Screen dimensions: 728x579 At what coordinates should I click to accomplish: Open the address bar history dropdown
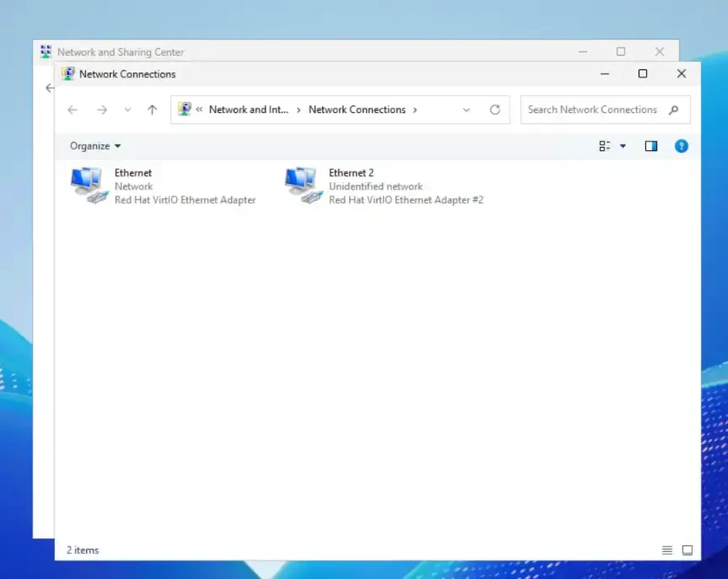(466, 110)
